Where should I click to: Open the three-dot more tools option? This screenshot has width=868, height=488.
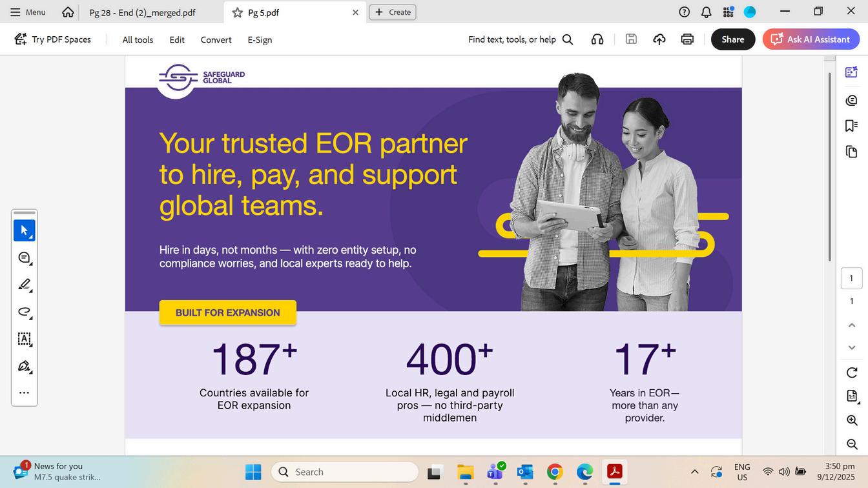click(25, 392)
